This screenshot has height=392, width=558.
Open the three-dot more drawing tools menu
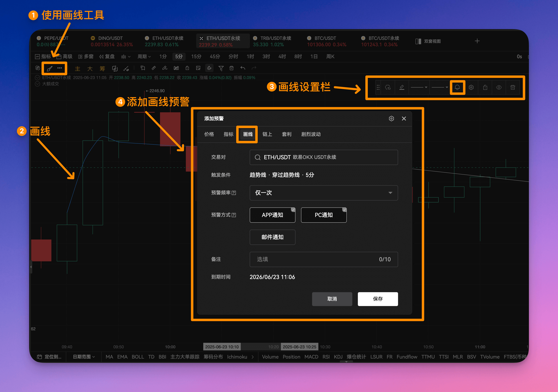click(x=60, y=68)
